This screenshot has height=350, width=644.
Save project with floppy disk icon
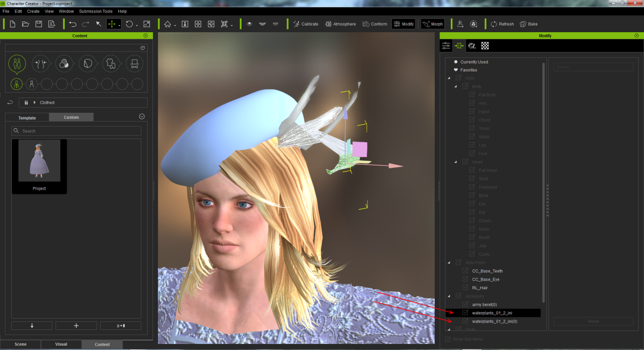tap(39, 24)
